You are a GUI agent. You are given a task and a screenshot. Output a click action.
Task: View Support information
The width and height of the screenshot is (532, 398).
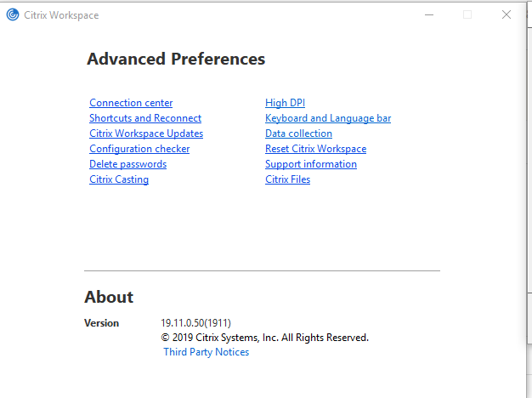click(x=311, y=164)
